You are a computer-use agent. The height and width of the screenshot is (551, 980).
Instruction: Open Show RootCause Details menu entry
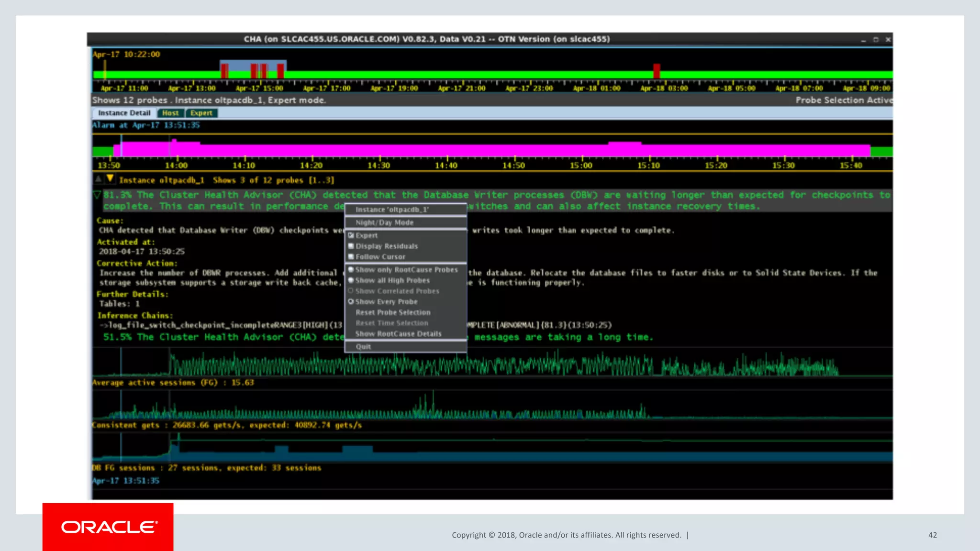tap(398, 333)
